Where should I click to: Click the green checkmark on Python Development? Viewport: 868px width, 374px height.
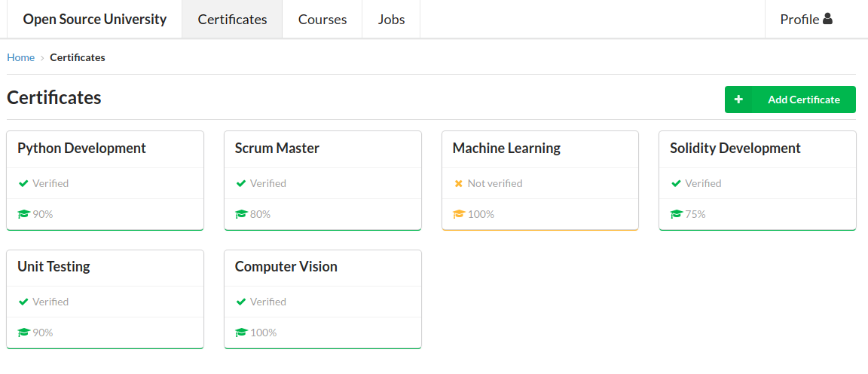pos(23,183)
